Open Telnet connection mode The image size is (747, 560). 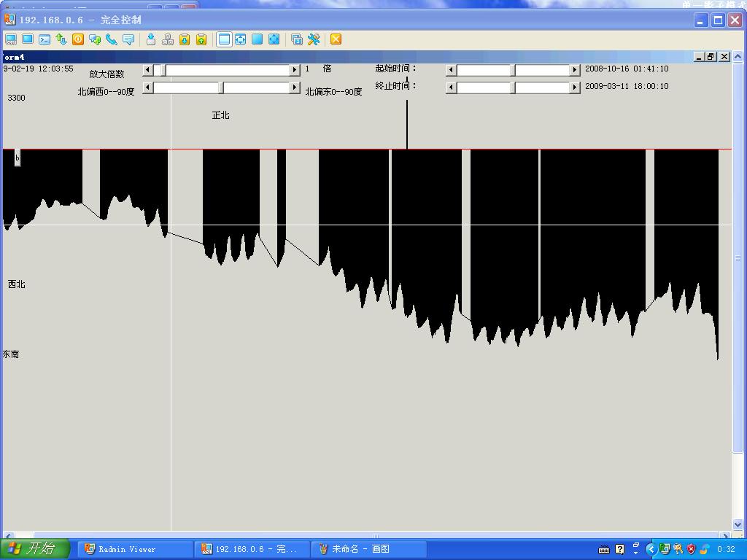coord(44,39)
